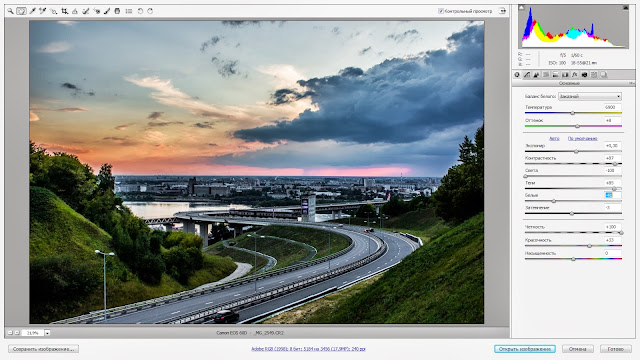Click the Vibrance slider track
The width and height of the screenshot is (640, 360).
573,246
